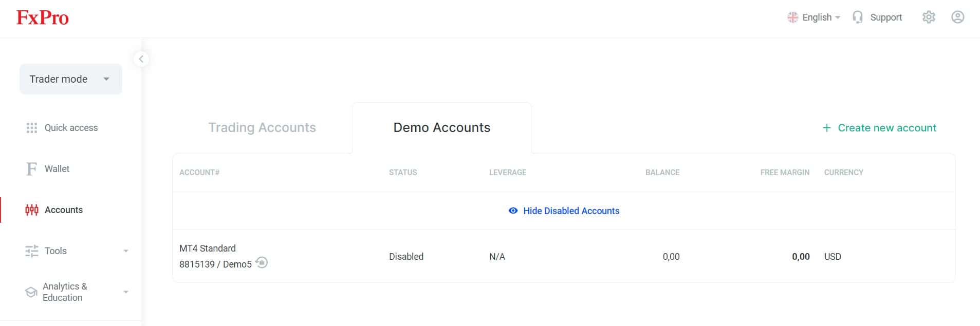The width and height of the screenshot is (980, 326).
Task: Click the MT4 Standard account name
Action: coord(208,248)
